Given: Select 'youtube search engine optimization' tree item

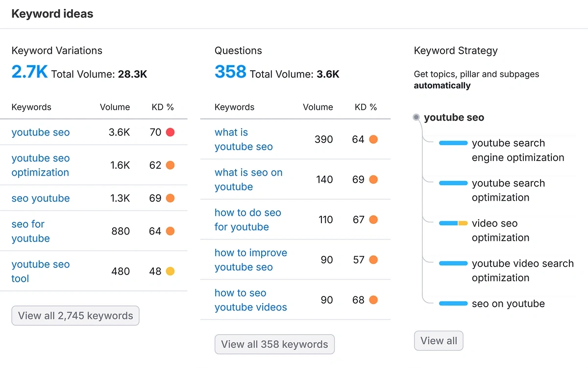Looking at the screenshot, I should click(x=518, y=150).
